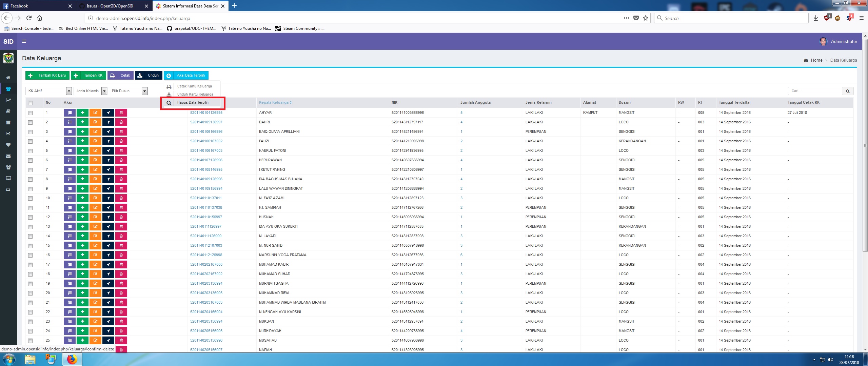This screenshot has width=868, height=366.
Task: Click the navigation arrow icon on HERI IRAWAN's row
Action: (x=108, y=160)
